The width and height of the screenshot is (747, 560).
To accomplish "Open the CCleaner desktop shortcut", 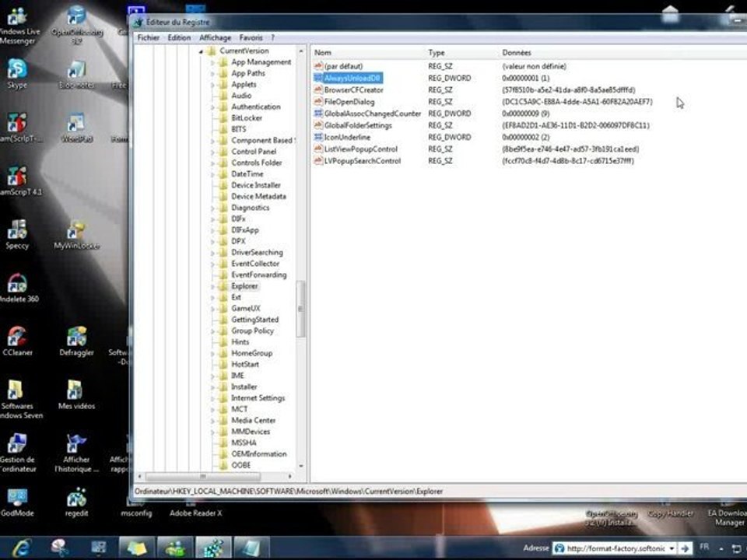I will coord(17,341).
